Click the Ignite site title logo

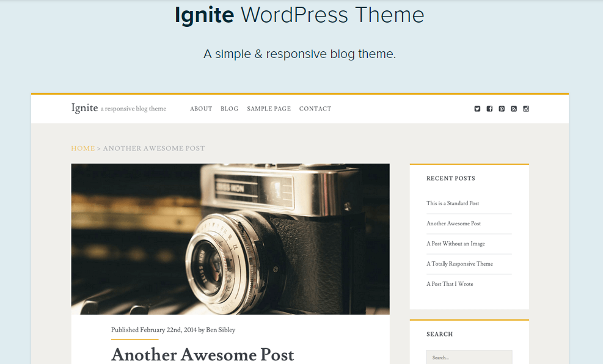(84, 108)
